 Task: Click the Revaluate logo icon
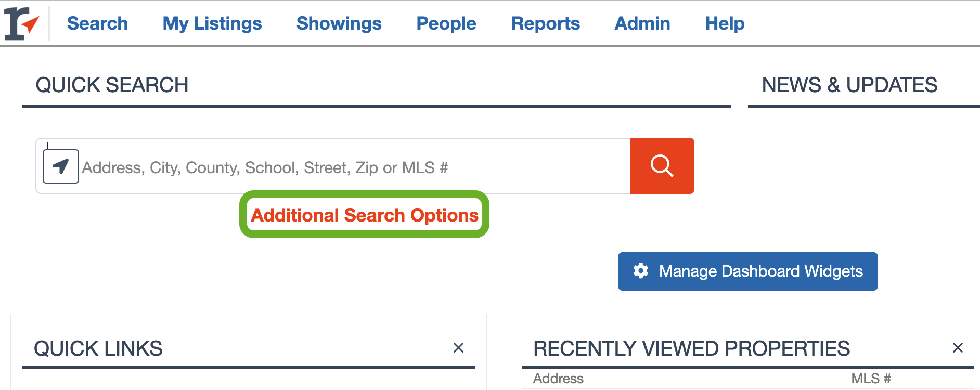click(x=23, y=23)
